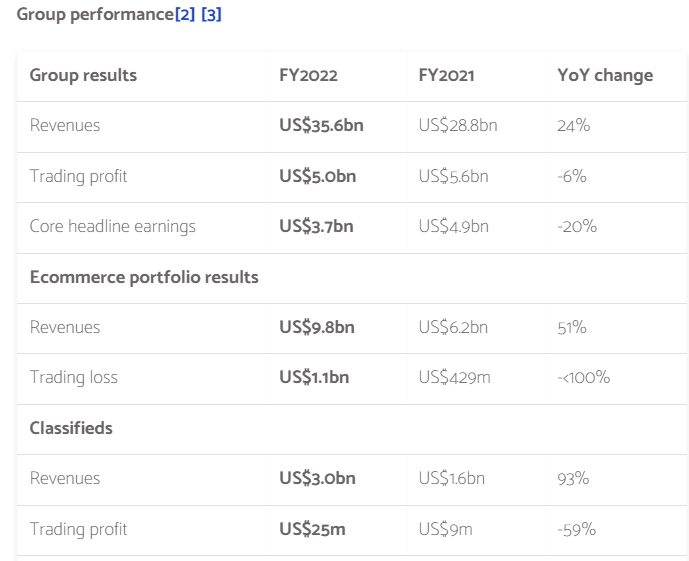Select the Group results column header
The image size is (689, 561).
[x=83, y=76]
